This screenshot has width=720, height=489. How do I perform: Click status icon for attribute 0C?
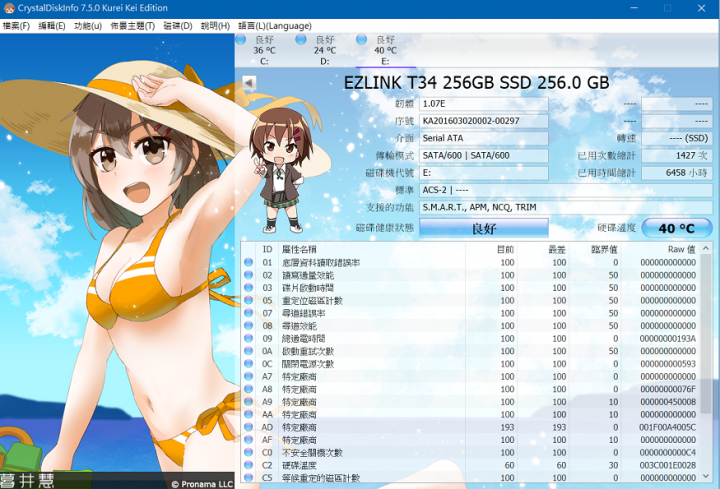pos(248,364)
